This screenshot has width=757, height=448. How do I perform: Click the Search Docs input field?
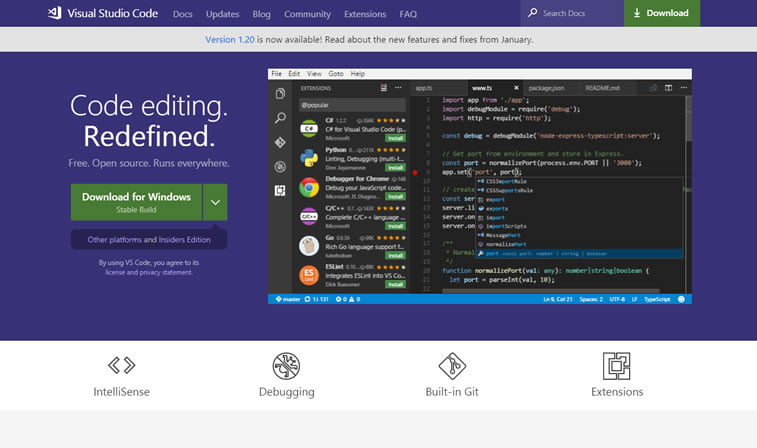[x=572, y=13]
